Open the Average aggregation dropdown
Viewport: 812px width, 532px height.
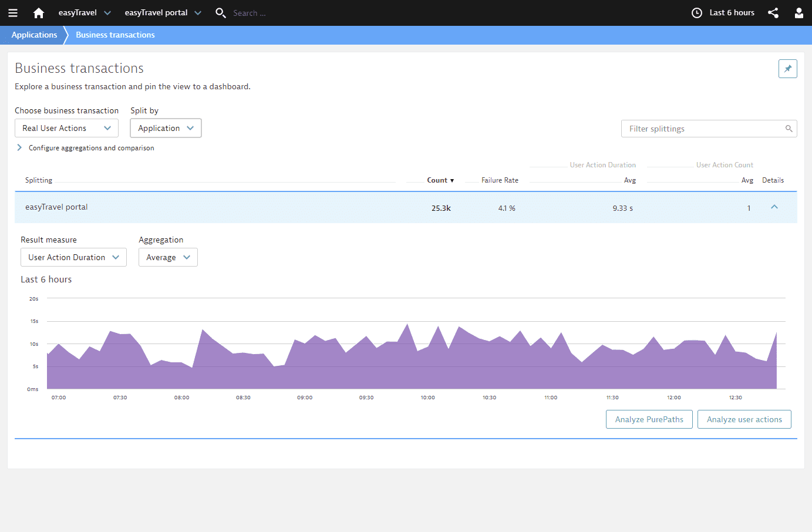pos(168,257)
